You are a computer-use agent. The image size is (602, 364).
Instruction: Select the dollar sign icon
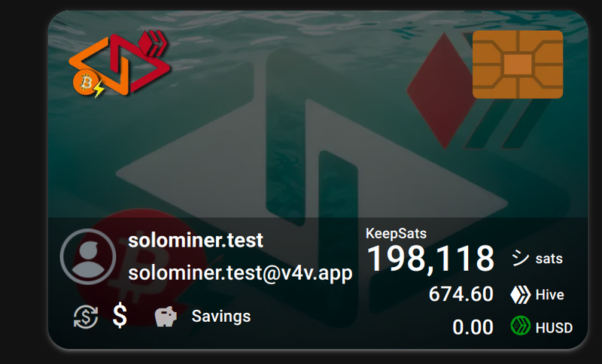[120, 315]
